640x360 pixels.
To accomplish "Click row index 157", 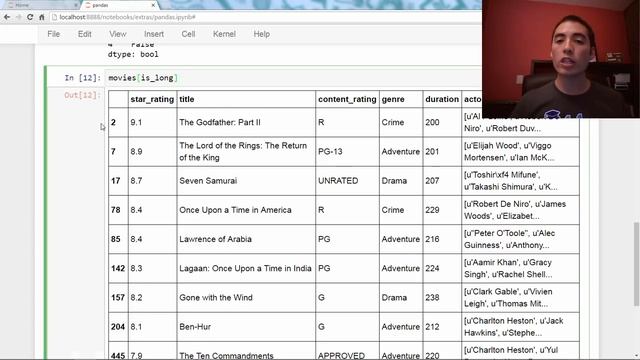I will pos(118,298).
